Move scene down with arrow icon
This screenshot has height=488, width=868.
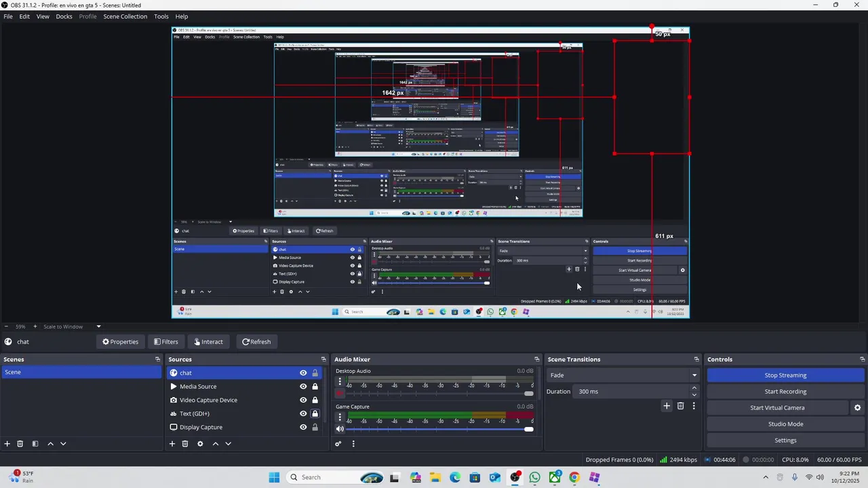63,444
